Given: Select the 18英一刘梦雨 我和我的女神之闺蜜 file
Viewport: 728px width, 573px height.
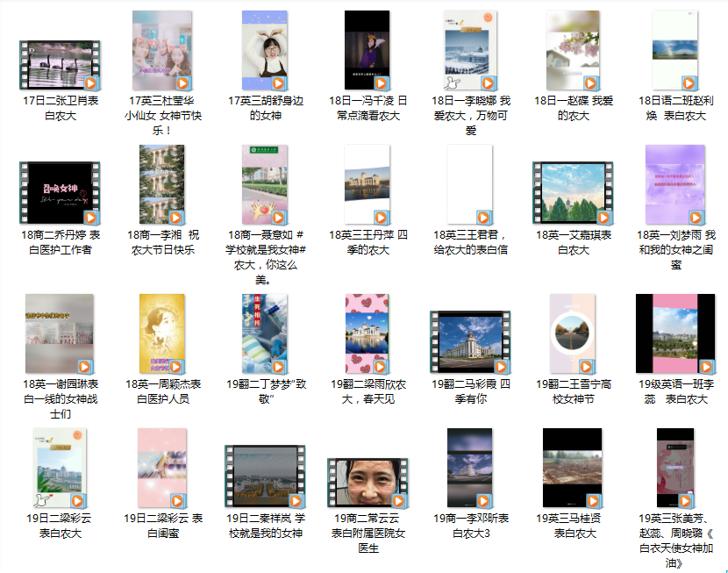Looking at the screenshot, I should [674, 184].
